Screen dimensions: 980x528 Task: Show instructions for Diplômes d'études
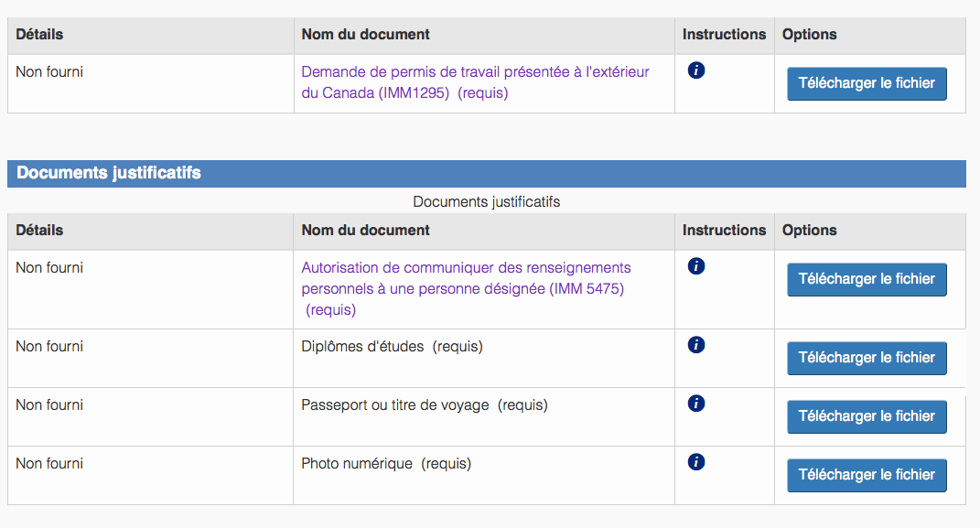click(x=695, y=345)
